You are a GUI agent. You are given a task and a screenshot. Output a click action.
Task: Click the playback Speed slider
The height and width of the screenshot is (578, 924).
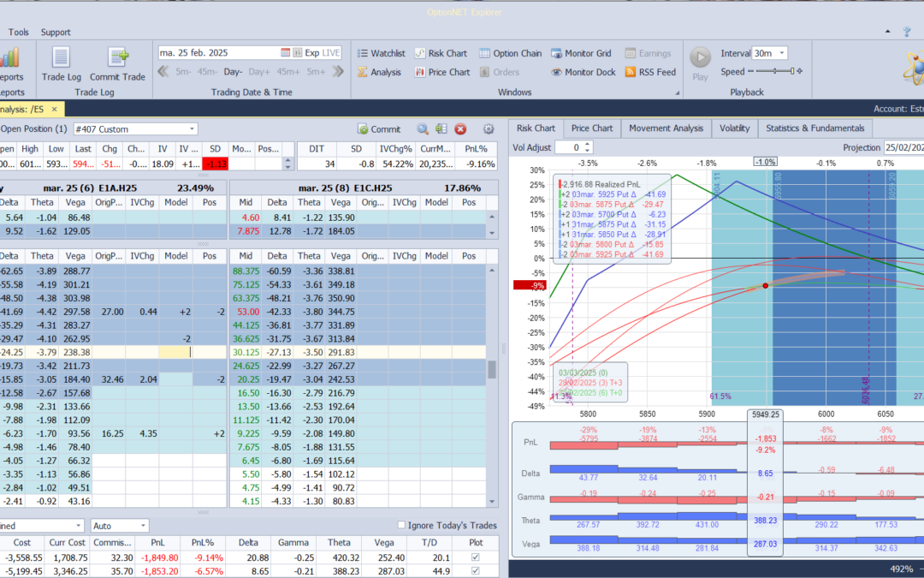tap(775, 71)
